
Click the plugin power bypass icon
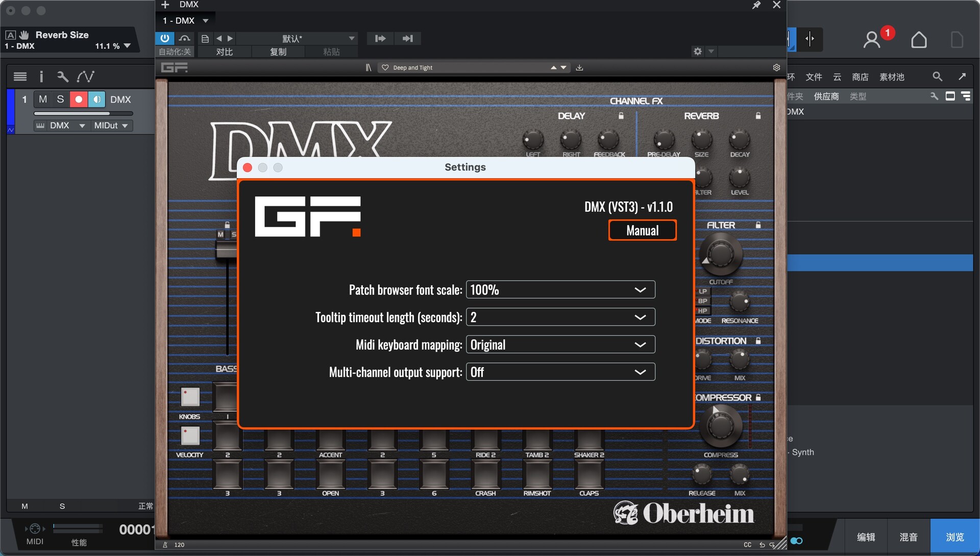(164, 38)
